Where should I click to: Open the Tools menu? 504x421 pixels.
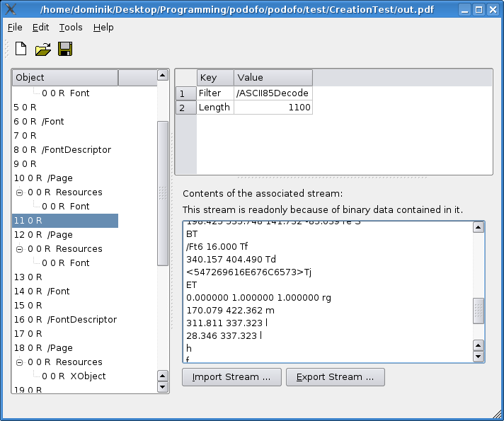point(71,28)
